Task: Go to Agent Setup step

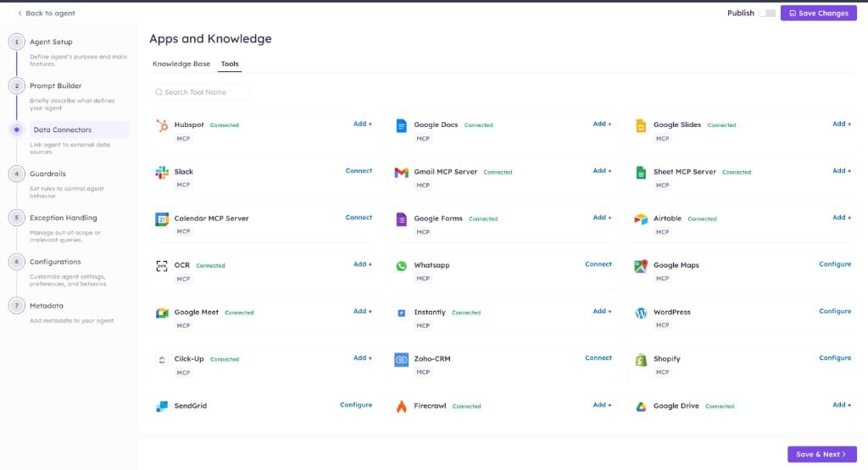Action: 51,41
